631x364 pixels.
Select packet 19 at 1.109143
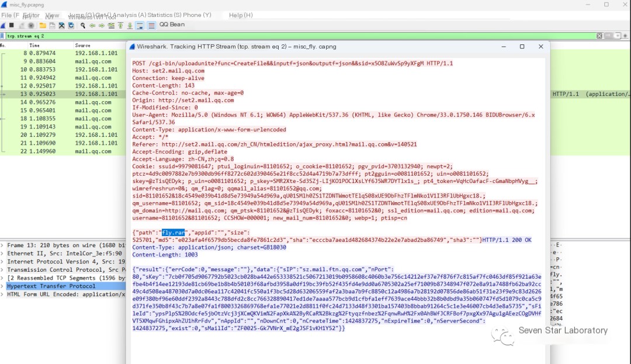pos(63,127)
